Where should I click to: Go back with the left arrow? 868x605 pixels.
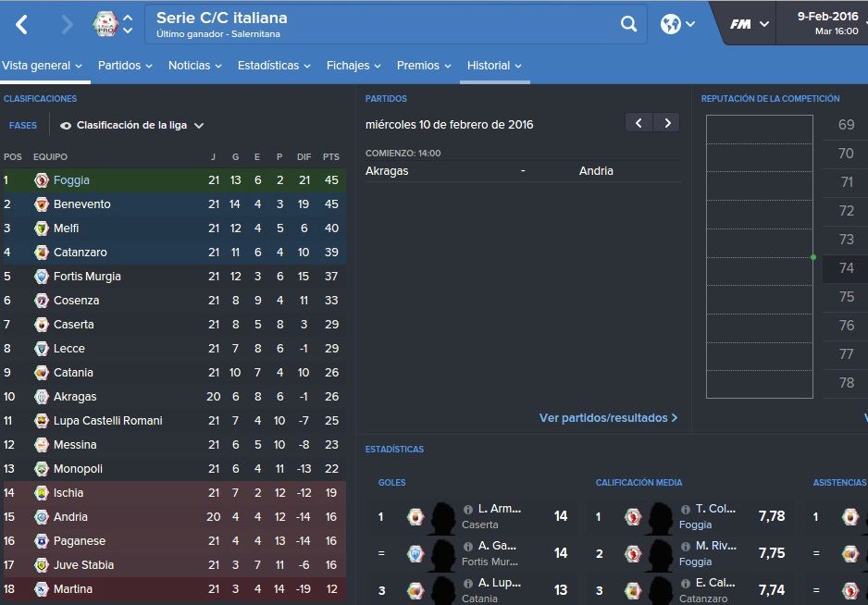(21, 24)
